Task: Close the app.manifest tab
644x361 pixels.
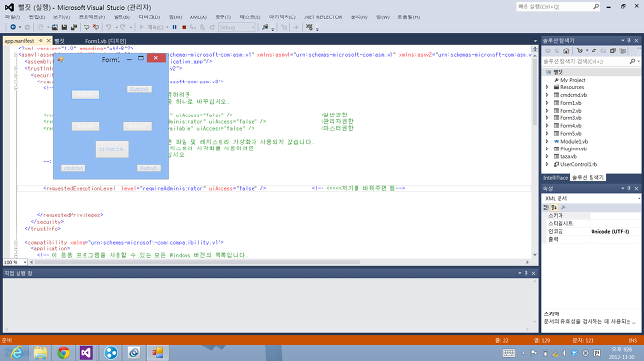Action: (48, 41)
